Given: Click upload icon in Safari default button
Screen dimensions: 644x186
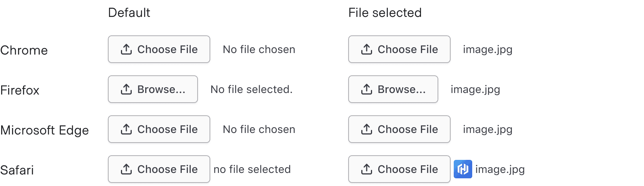Looking at the screenshot, I should [126, 169].
